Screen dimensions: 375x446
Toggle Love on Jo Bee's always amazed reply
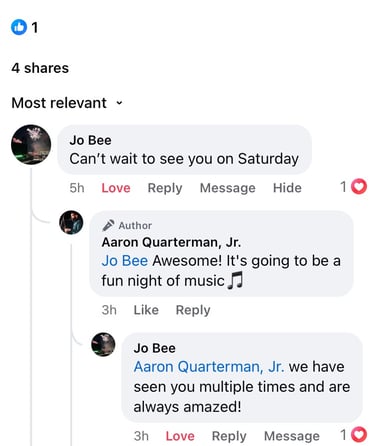click(x=180, y=436)
